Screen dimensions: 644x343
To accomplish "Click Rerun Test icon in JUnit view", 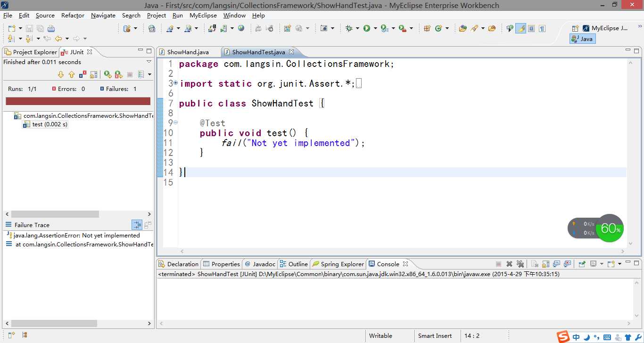I will point(107,74).
